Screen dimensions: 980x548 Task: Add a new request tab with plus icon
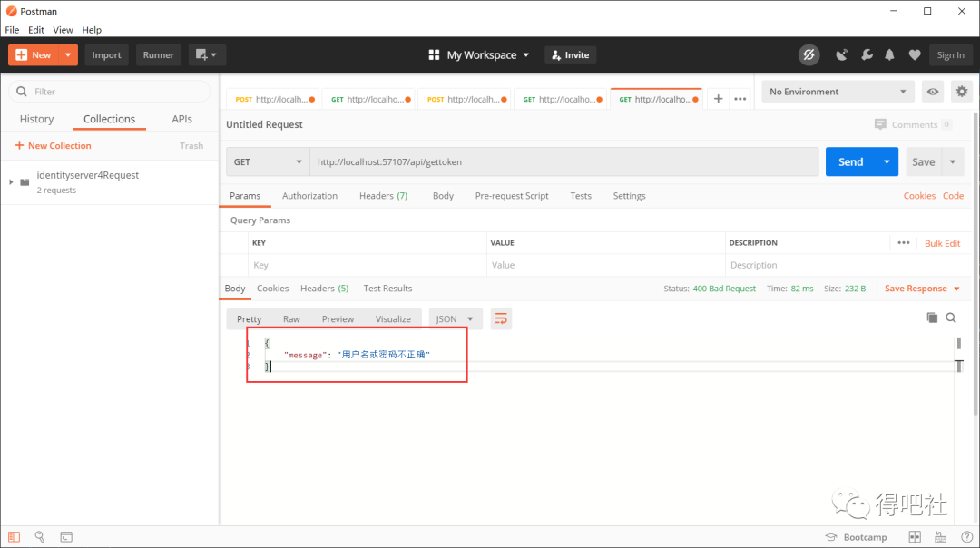click(x=718, y=99)
